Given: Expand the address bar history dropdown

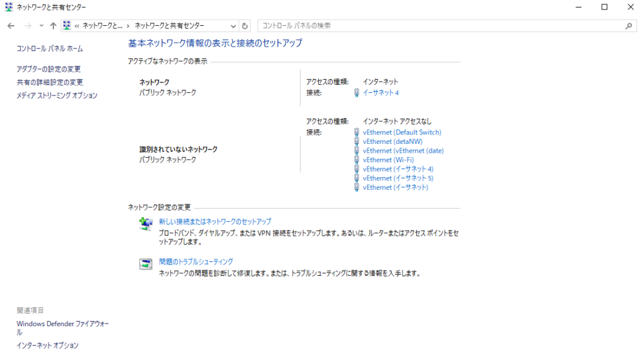Looking at the screenshot, I should pyautogui.click(x=233, y=26).
